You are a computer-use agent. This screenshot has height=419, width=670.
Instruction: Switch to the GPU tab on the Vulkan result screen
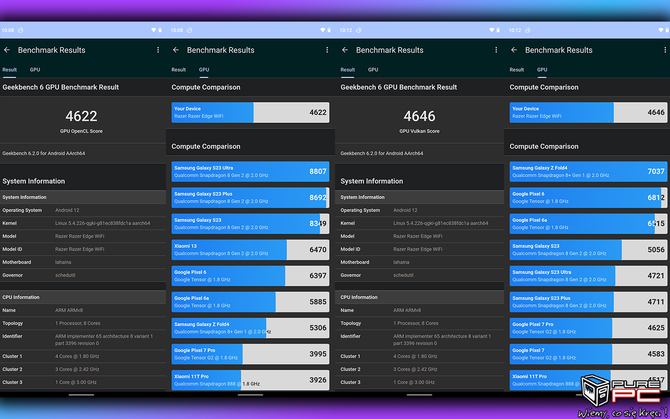coord(373,70)
